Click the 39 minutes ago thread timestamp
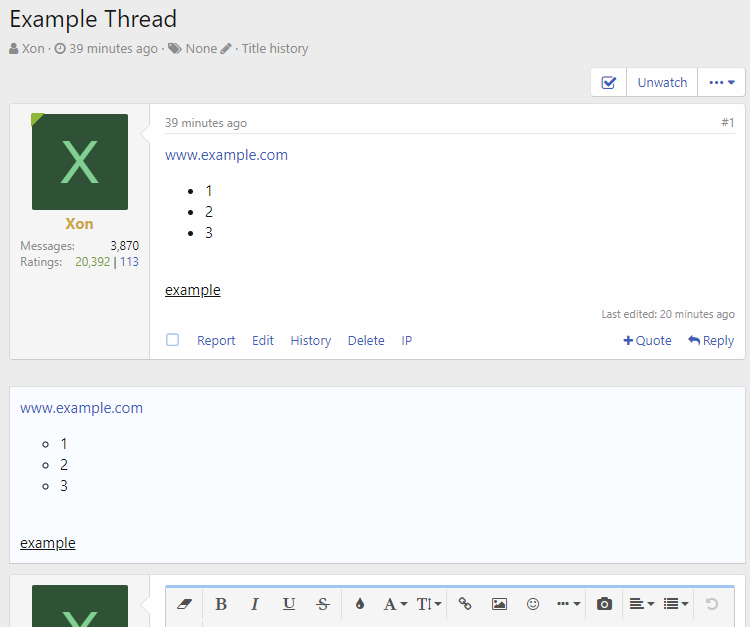 (113, 49)
